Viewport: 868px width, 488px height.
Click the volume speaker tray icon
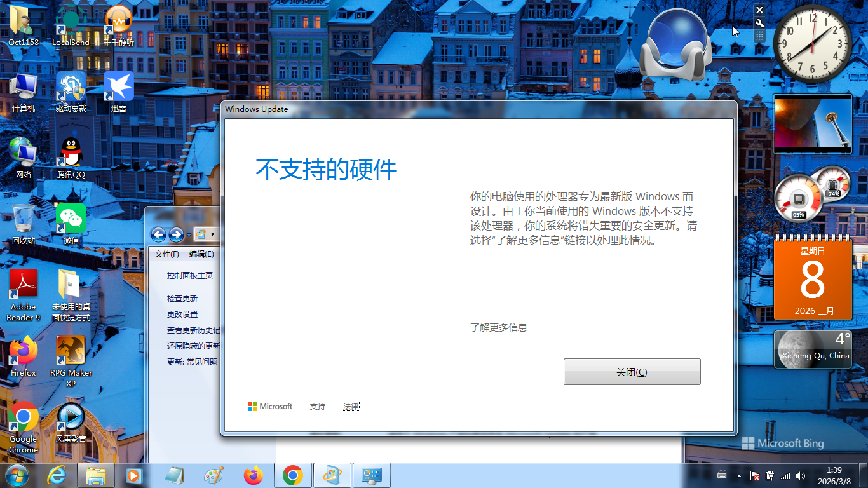click(x=801, y=476)
